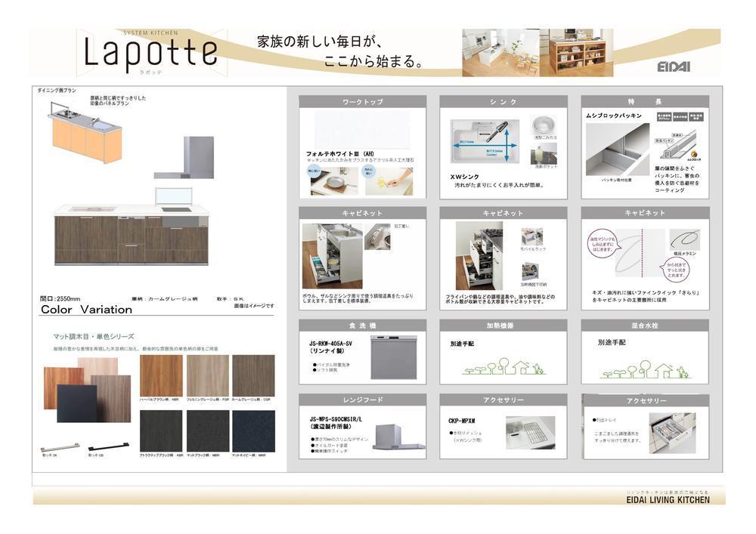
Task: Pick the マットブラック柄 MBR swatch
Action: (207, 431)
